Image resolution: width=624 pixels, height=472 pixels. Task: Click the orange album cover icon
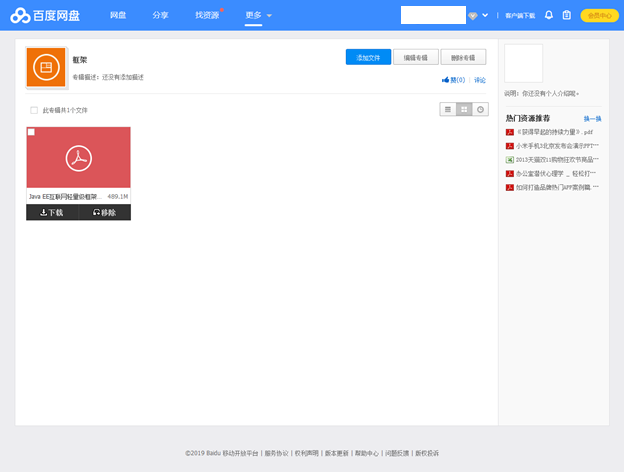[46, 67]
